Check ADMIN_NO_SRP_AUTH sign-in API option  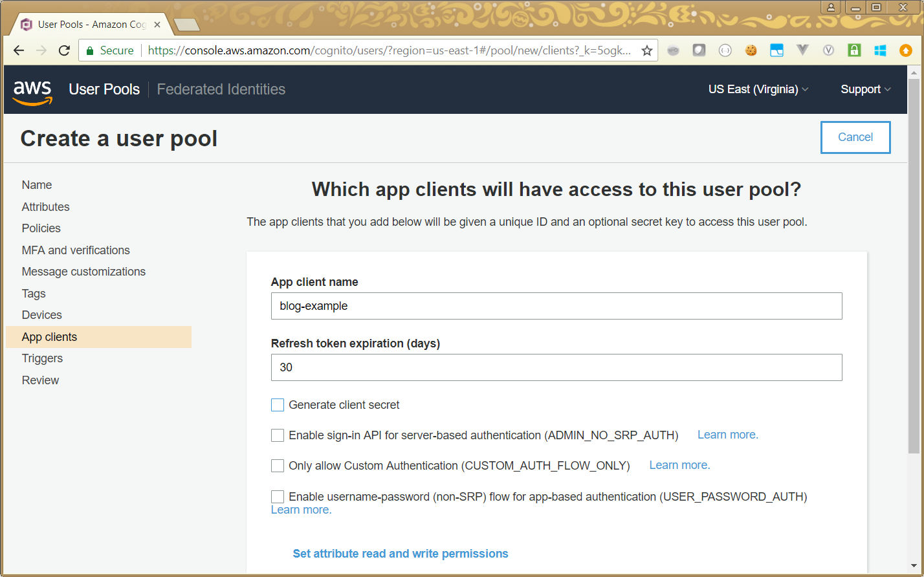[x=278, y=435]
